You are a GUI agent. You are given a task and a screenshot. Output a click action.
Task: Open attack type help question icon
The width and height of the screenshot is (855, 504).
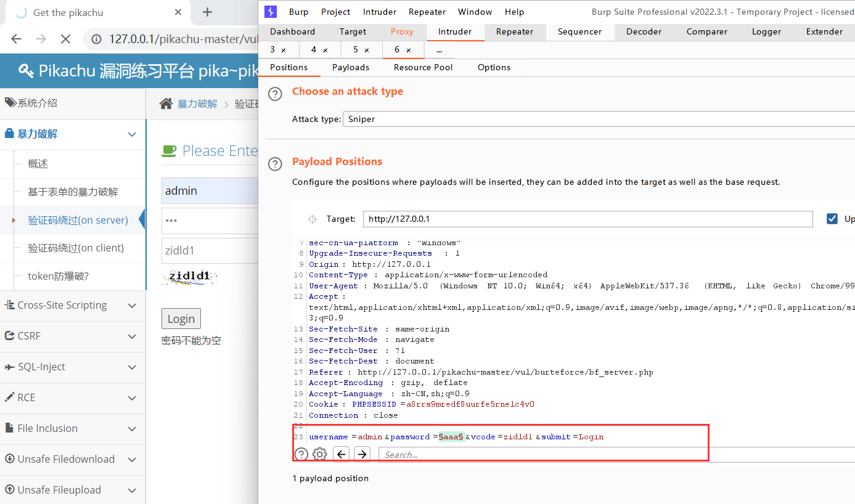(275, 94)
